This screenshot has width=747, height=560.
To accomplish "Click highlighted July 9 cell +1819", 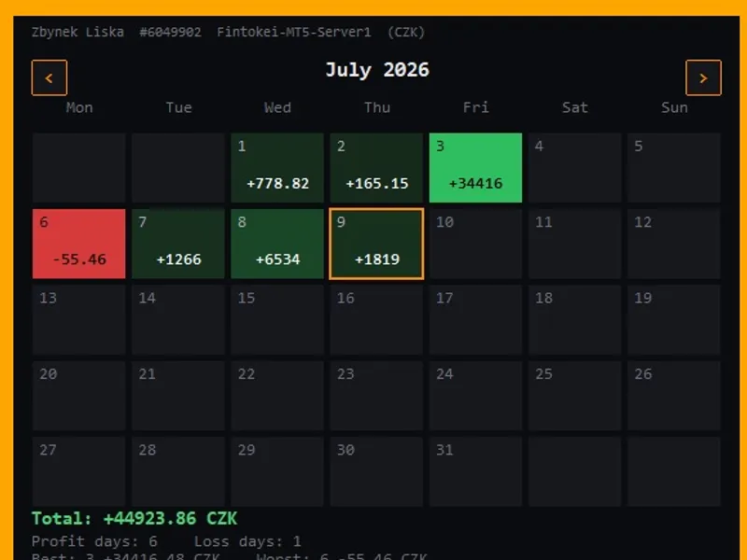I will pos(376,244).
